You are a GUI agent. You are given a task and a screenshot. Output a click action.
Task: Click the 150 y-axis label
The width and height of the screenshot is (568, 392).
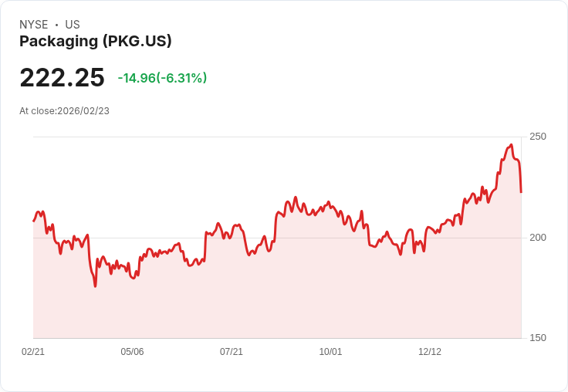tap(537, 337)
